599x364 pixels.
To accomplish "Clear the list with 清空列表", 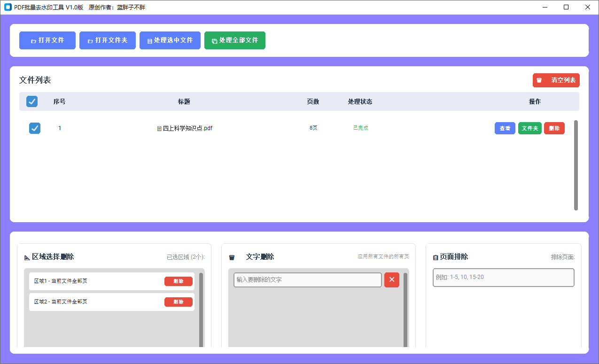I will coord(556,80).
